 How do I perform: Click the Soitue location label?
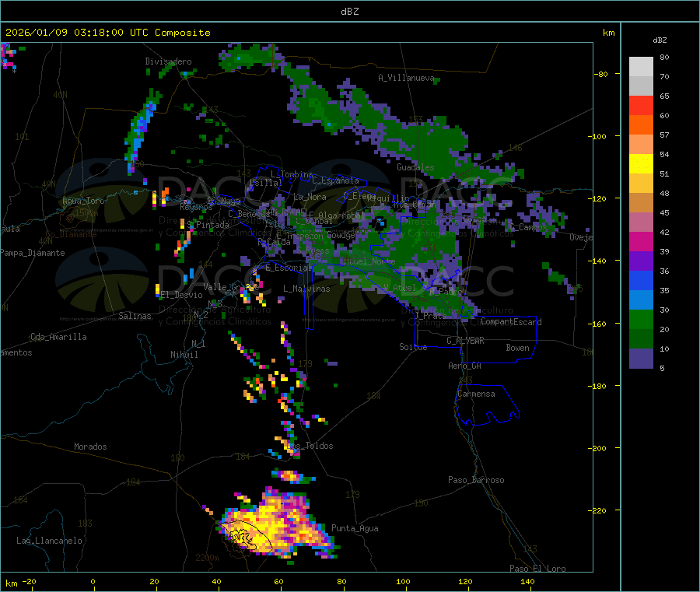[413, 347]
